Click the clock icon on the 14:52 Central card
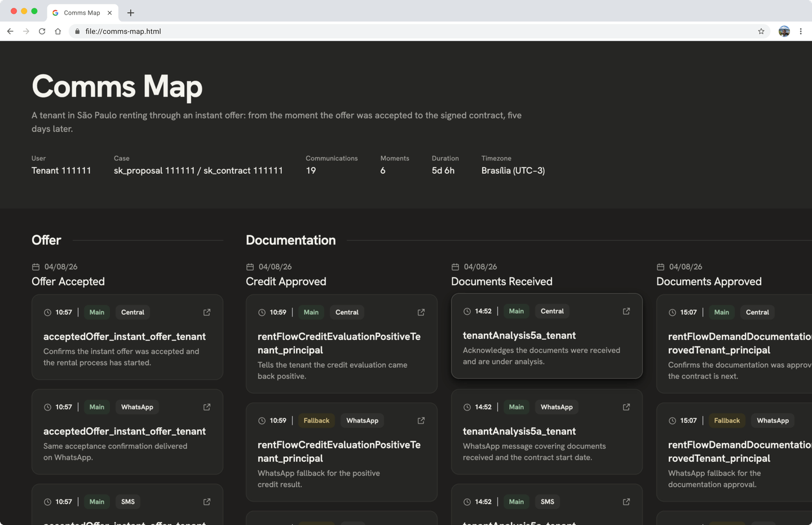 pyautogui.click(x=467, y=311)
